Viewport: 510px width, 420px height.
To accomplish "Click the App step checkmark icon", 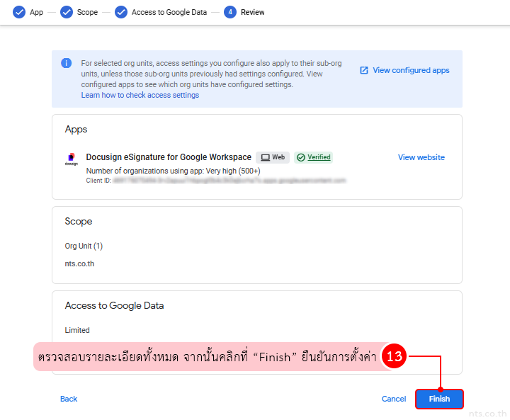I will click(x=19, y=12).
